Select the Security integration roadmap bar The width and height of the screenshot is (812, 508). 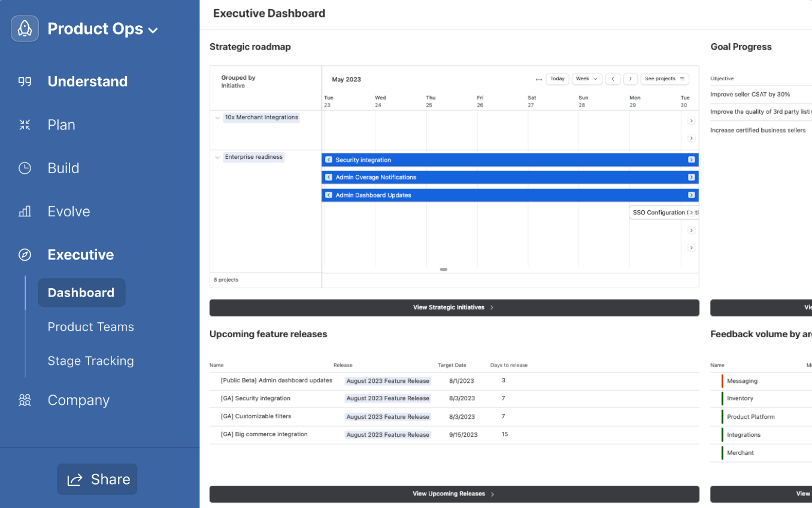(x=509, y=159)
